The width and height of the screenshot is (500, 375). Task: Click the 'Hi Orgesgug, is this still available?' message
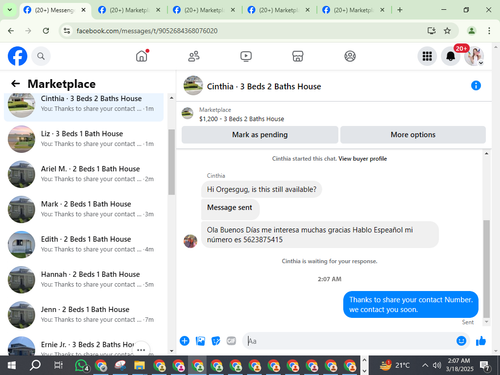click(x=262, y=189)
